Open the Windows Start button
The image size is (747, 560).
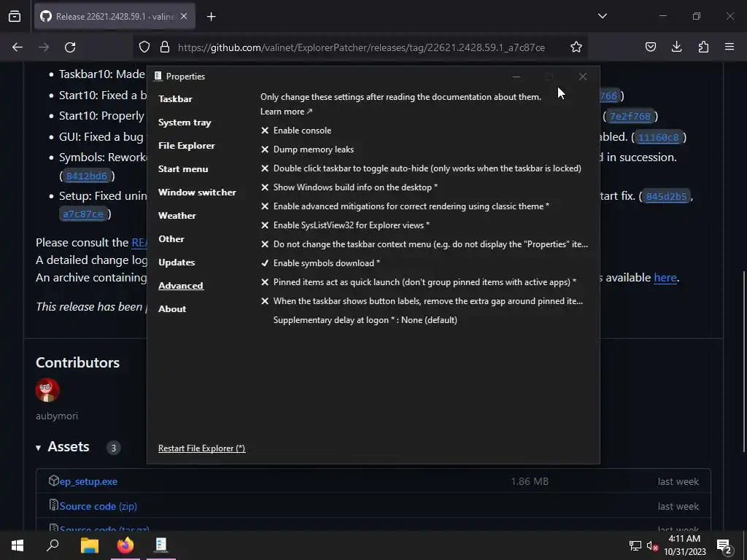(18, 545)
